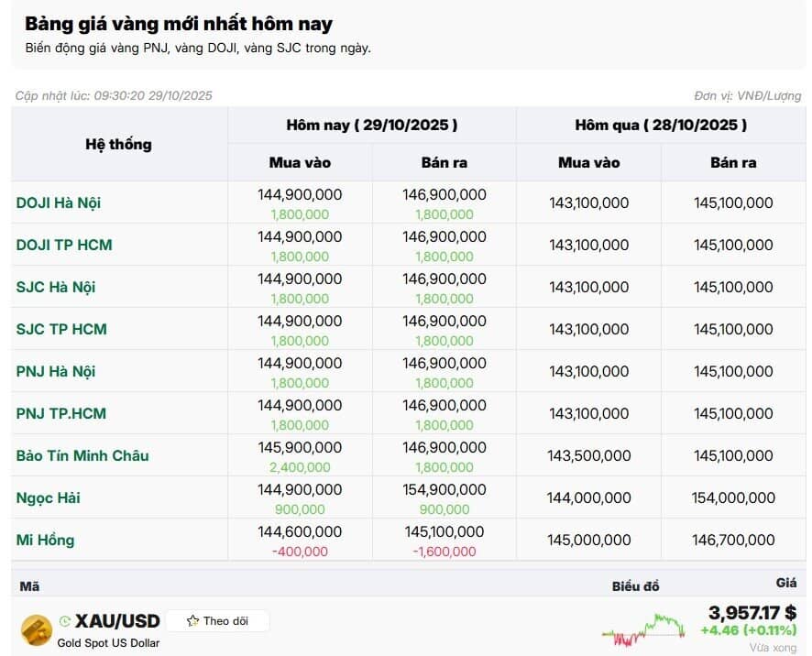812x656 pixels.
Task: Click the Hôm qua (28/10/2025) column header
Action: pos(660,125)
